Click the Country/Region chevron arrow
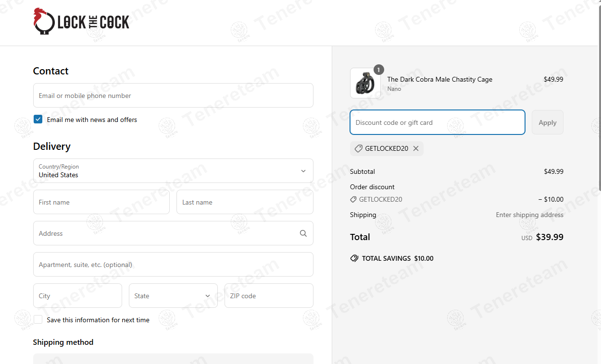 tap(303, 171)
